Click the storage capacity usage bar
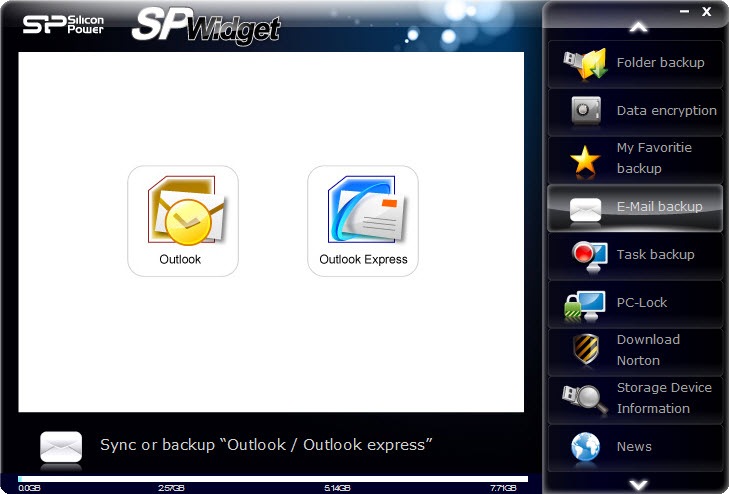The height and width of the screenshot is (494, 729). point(273,479)
